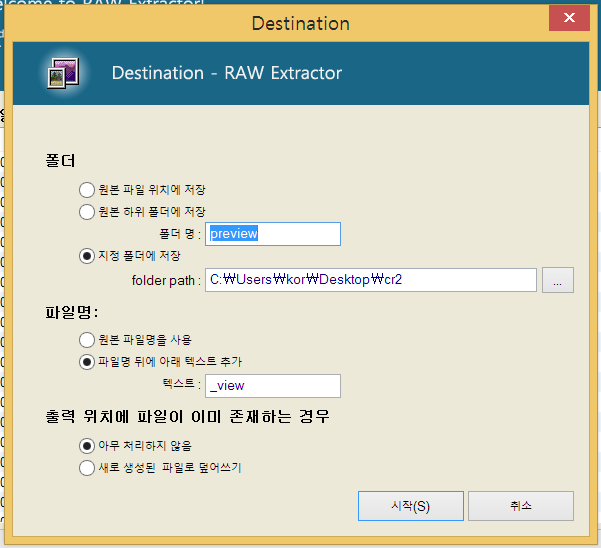Click the 폴더 명 preview input field
The height and width of the screenshot is (548, 601).
273,234
